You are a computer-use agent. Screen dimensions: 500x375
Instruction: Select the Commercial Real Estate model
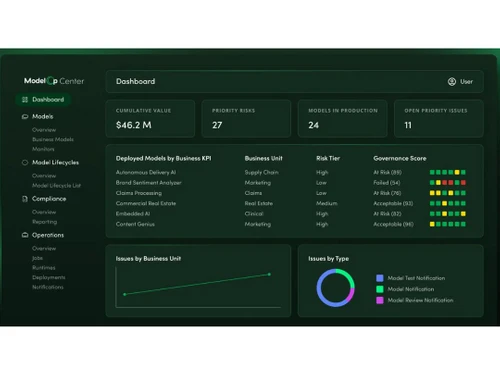[x=146, y=203]
